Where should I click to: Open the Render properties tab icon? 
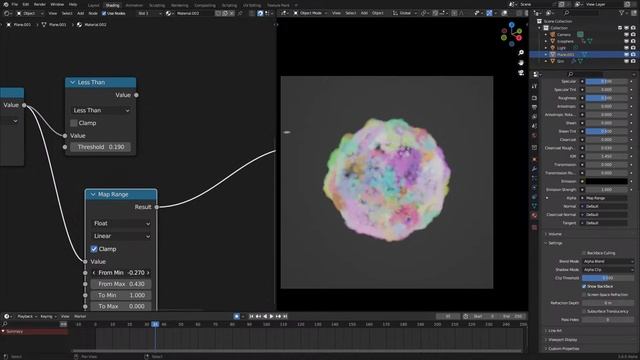click(x=534, y=98)
